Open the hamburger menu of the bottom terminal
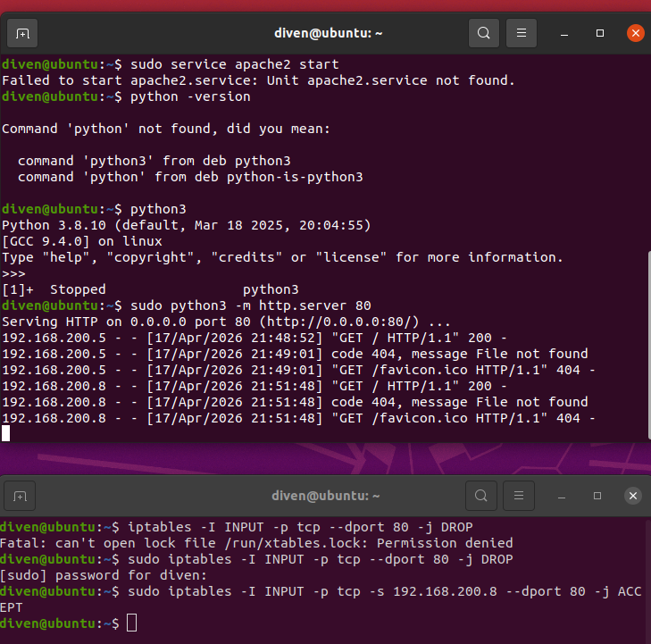This screenshot has height=644, width=651. point(519,496)
